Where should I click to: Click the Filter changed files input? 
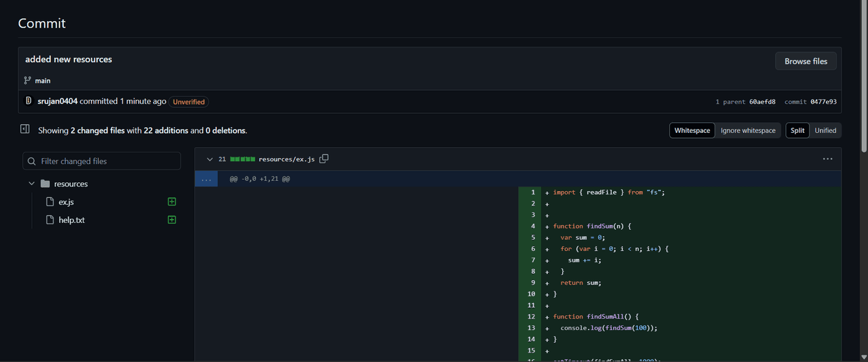pos(108,161)
